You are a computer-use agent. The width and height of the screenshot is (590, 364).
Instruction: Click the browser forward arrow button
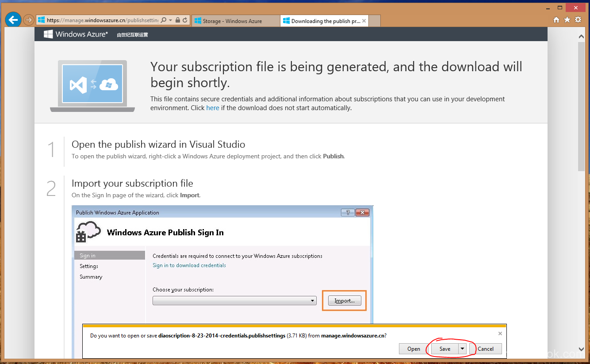point(28,20)
